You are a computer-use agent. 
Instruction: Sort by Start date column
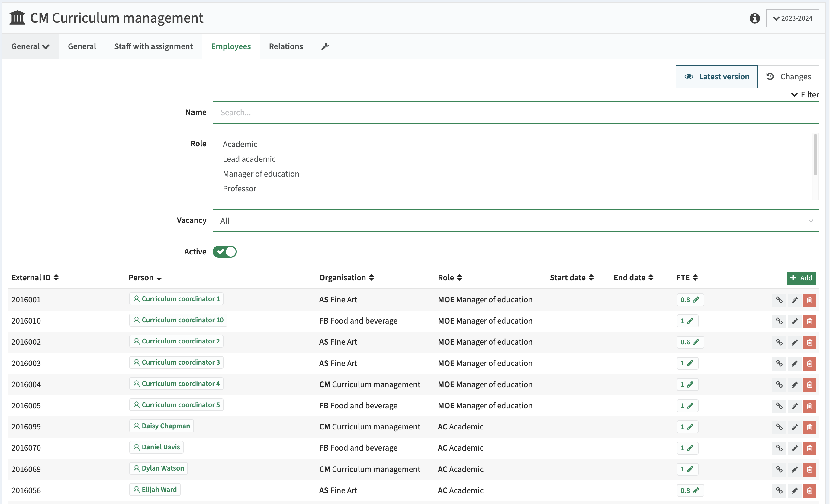[x=572, y=278]
